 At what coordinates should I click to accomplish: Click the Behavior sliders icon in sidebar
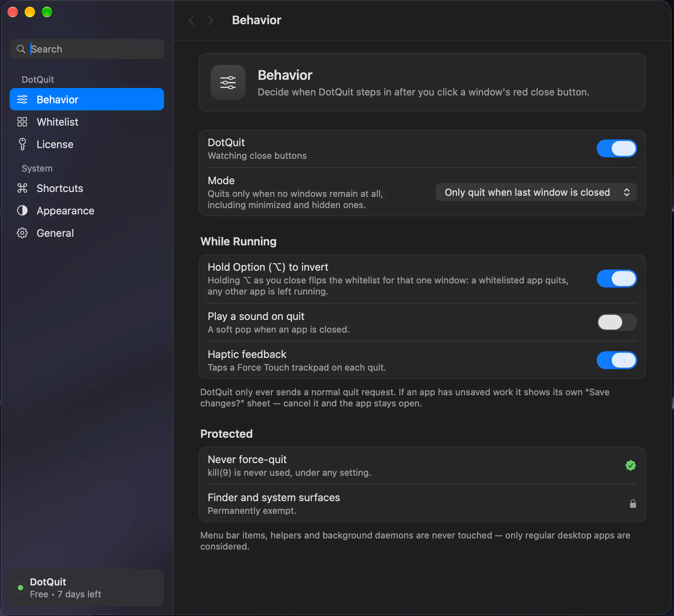[x=22, y=99]
